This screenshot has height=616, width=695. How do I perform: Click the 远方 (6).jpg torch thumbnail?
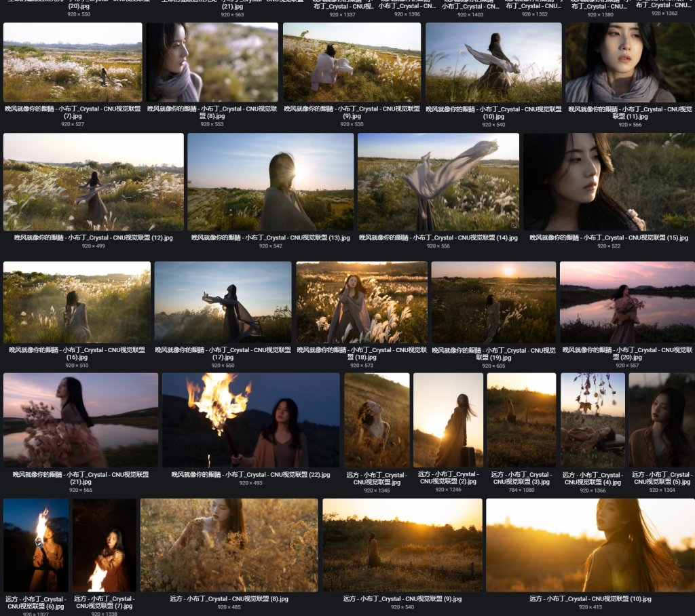pyautogui.click(x=36, y=545)
